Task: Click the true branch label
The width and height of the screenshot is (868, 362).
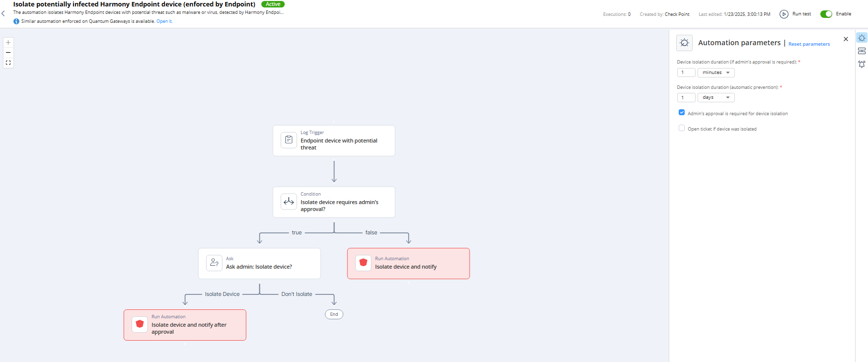Action: pyautogui.click(x=297, y=232)
